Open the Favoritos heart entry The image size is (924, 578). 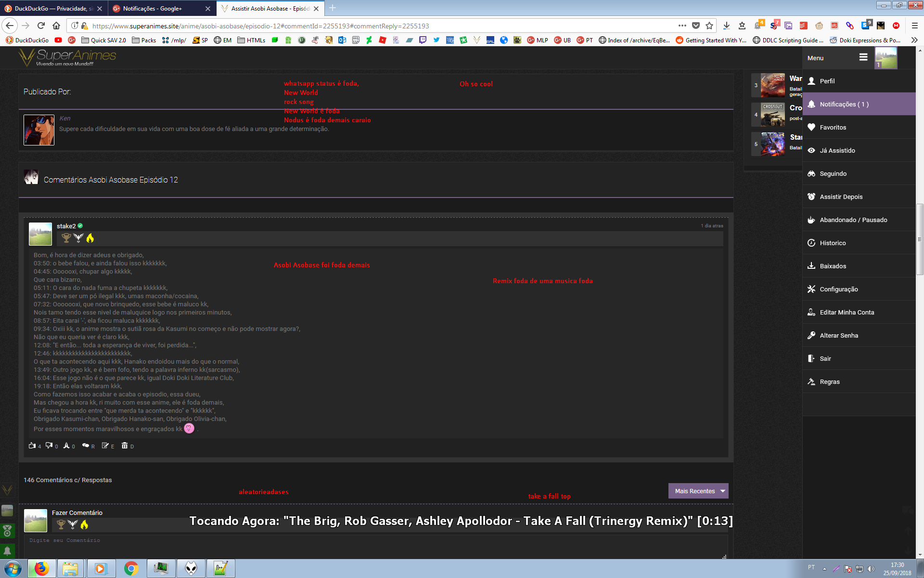[833, 127]
